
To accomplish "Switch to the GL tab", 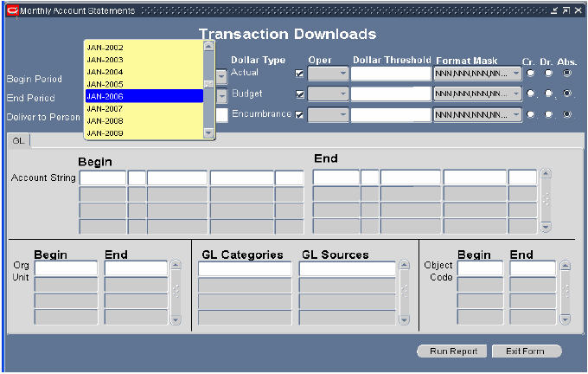I will (x=19, y=139).
